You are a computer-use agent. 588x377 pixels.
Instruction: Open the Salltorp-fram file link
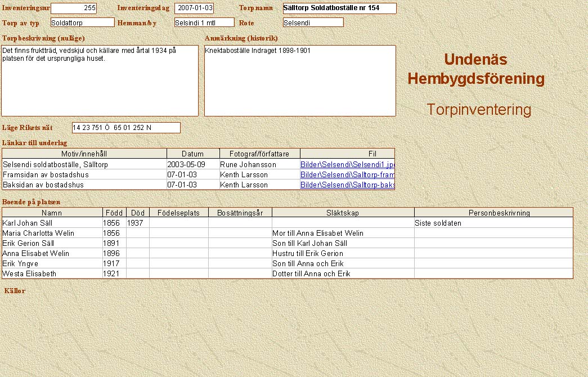(x=347, y=175)
